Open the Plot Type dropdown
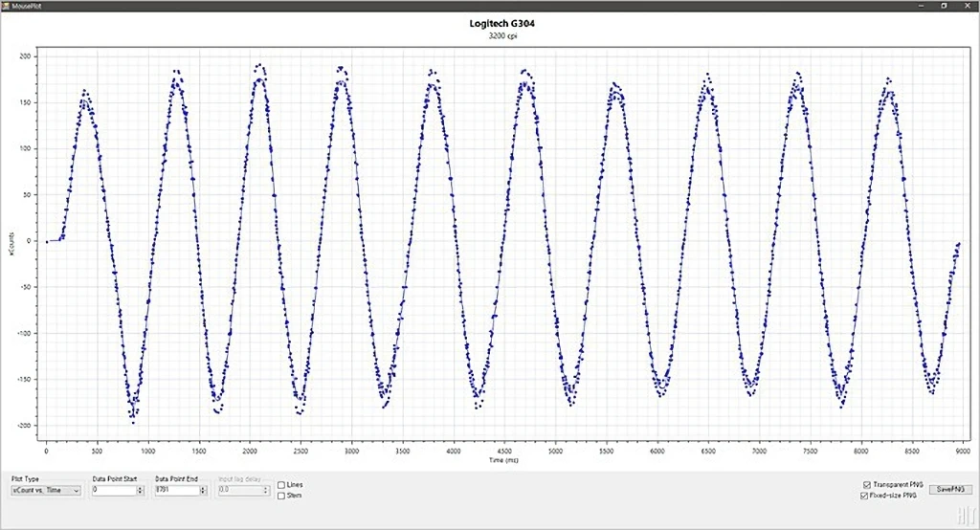980x530 pixels. coord(46,491)
